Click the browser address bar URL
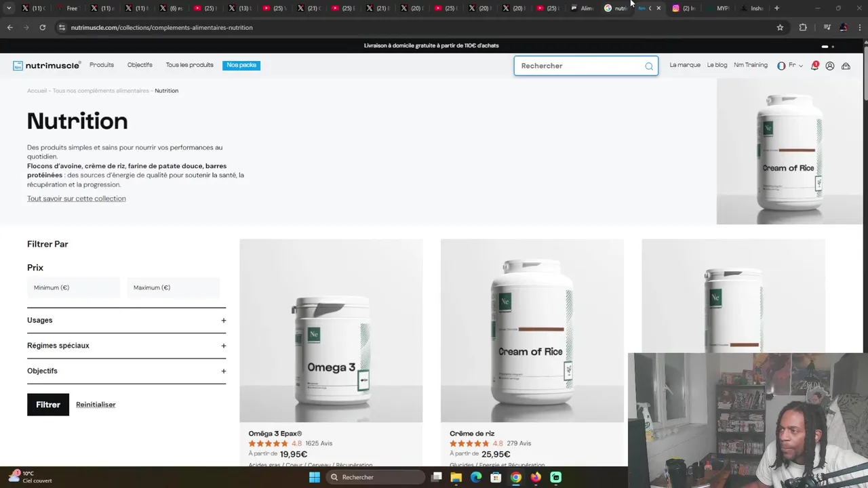This screenshot has width=868, height=488. tap(161, 28)
